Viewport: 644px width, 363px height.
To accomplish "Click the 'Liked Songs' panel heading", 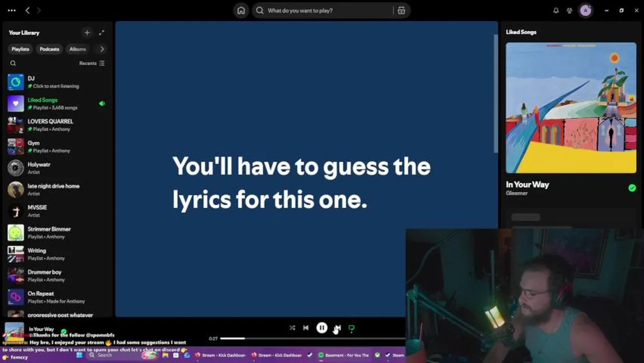I will pyautogui.click(x=521, y=32).
